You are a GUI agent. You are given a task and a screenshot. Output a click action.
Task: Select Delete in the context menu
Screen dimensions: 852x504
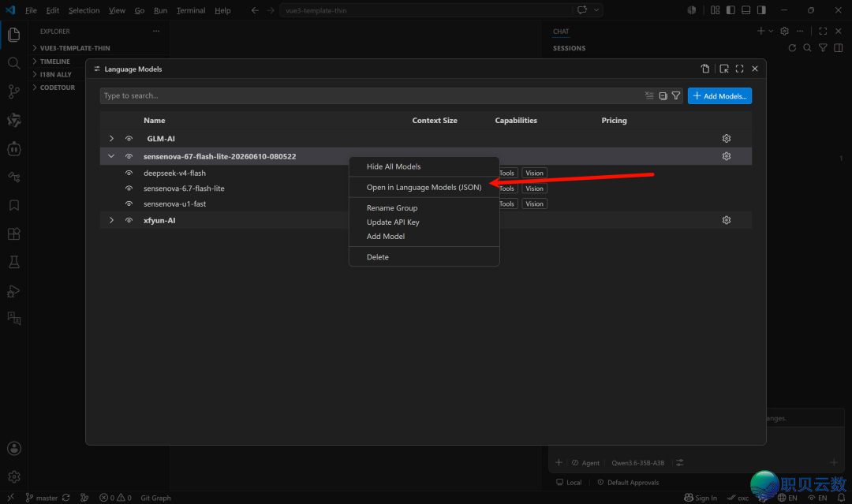pos(424,257)
